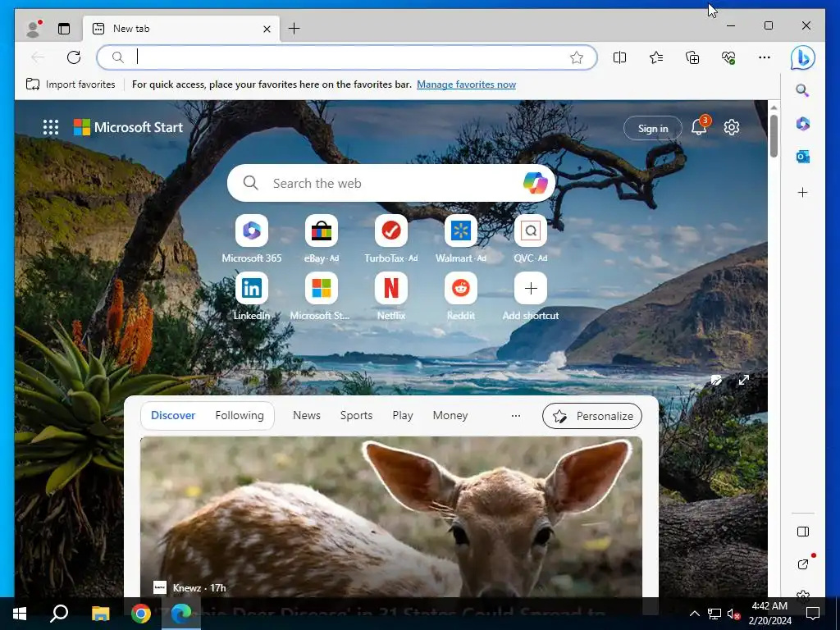
Task: Open the Money tab
Action: point(450,415)
